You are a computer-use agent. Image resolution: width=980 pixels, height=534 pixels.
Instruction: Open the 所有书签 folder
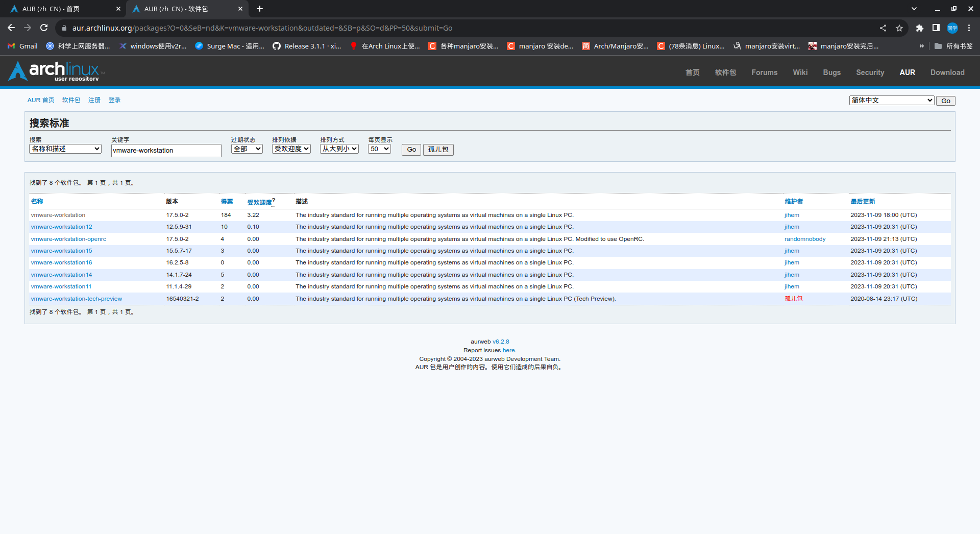tap(953, 46)
